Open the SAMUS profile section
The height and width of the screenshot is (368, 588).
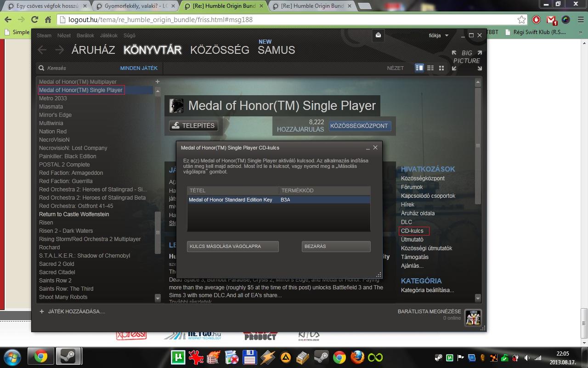[276, 50]
